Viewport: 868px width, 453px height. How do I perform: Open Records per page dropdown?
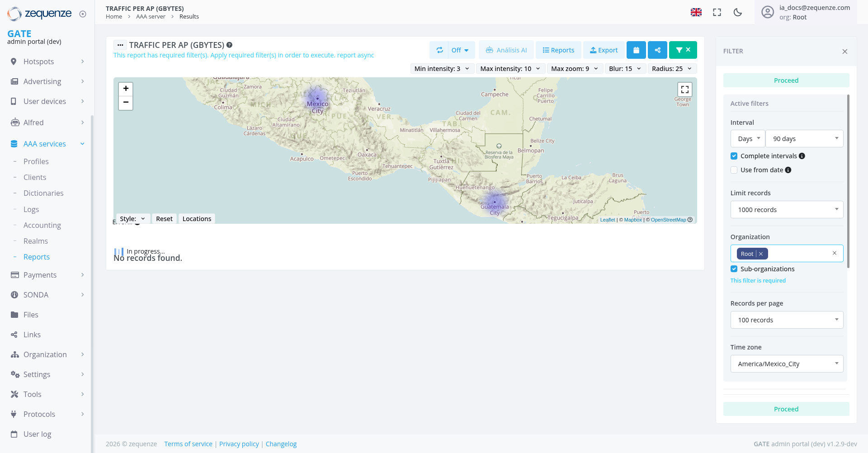click(x=787, y=320)
